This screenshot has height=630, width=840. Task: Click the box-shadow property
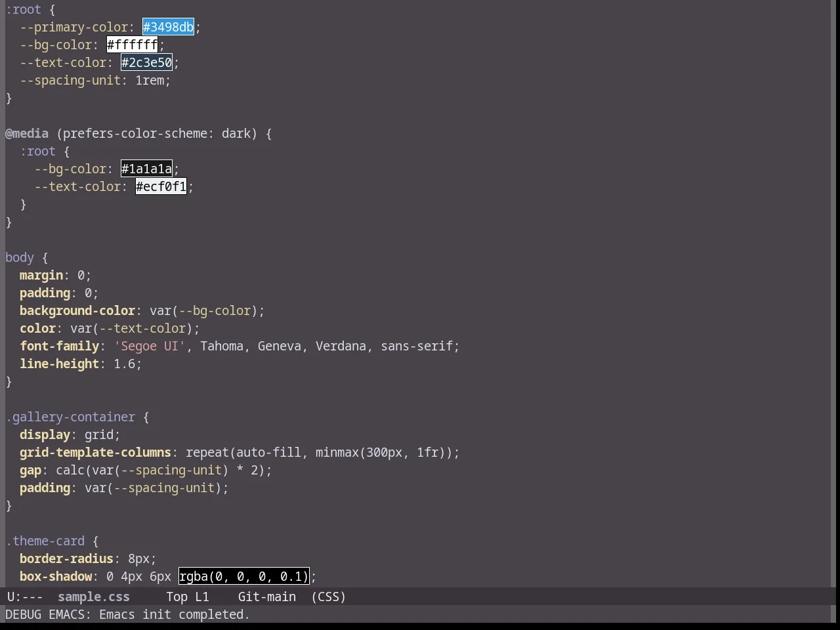(x=56, y=576)
